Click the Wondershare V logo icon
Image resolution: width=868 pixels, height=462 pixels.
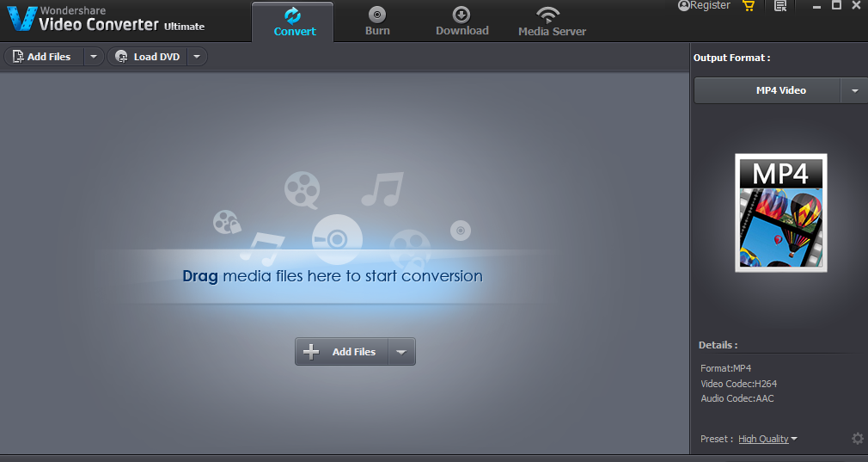(x=21, y=19)
